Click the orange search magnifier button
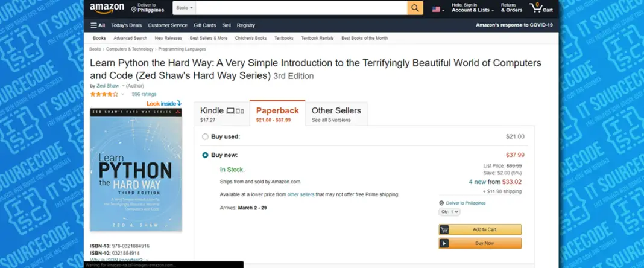The height and width of the screenshot is (268, 644). tap(415, 8)
